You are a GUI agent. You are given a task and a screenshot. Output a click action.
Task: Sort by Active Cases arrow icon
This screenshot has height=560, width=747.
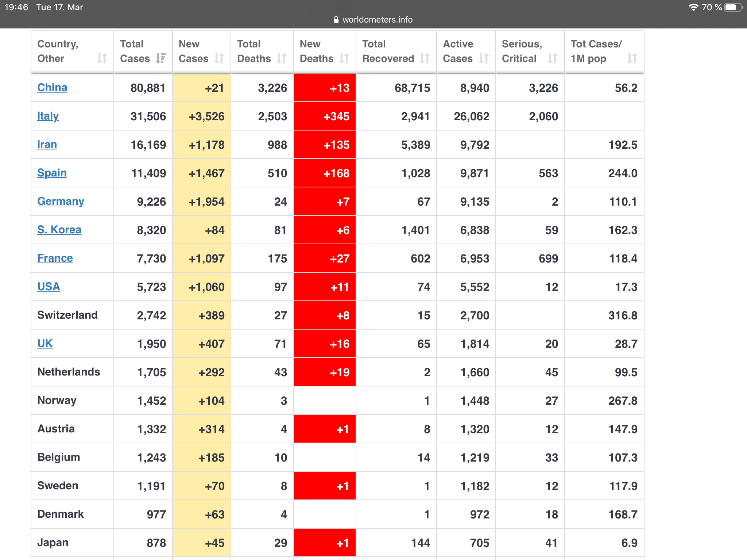pyautogui.click(x=484, y=58)
